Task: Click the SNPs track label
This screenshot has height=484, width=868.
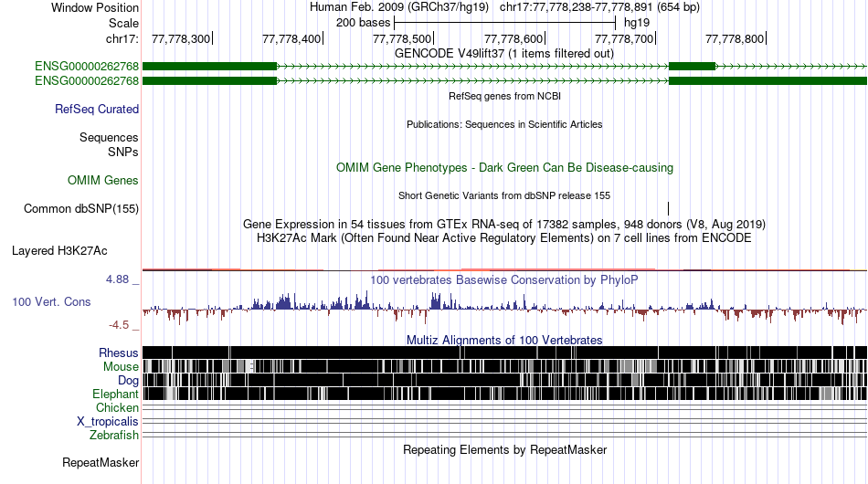Action: 123,152
